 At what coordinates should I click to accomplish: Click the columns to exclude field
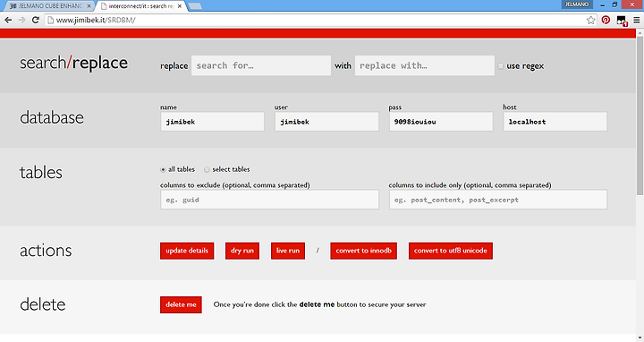269,200
